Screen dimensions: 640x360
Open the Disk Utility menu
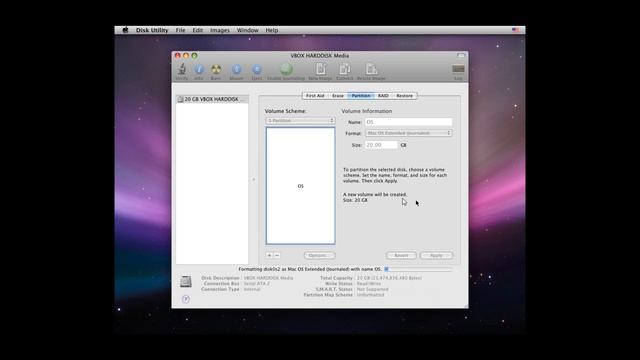(152, 30)
